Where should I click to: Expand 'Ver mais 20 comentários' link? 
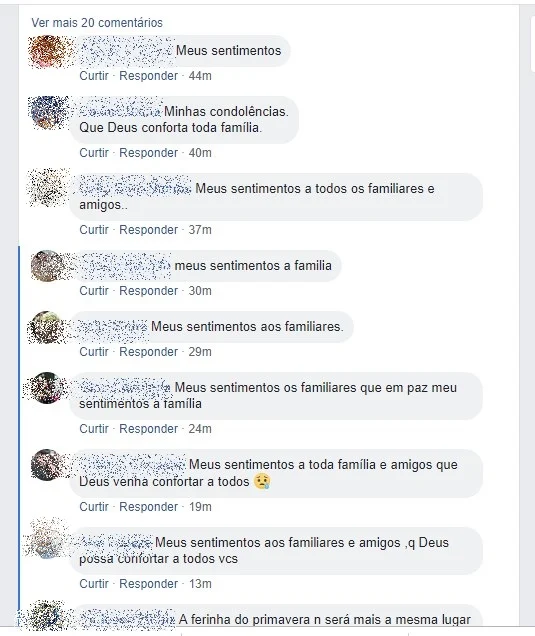pos(97,23)
